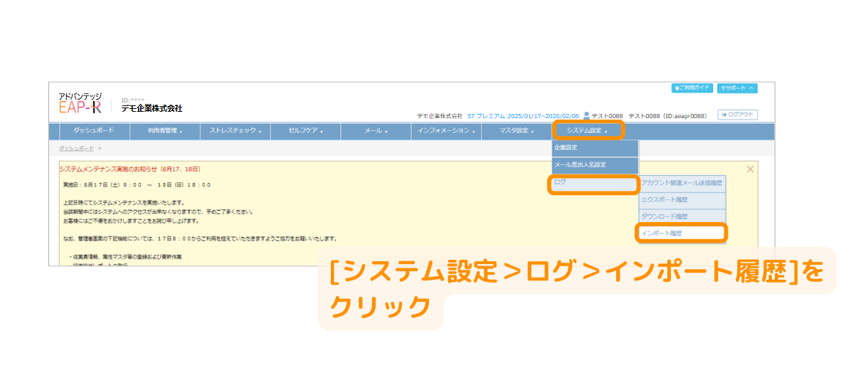Image resolution: width=868 pixels, height=373 pixels.
Task: Choose アカウント関連メール送信履歴 in submenu
Action: 682,184
